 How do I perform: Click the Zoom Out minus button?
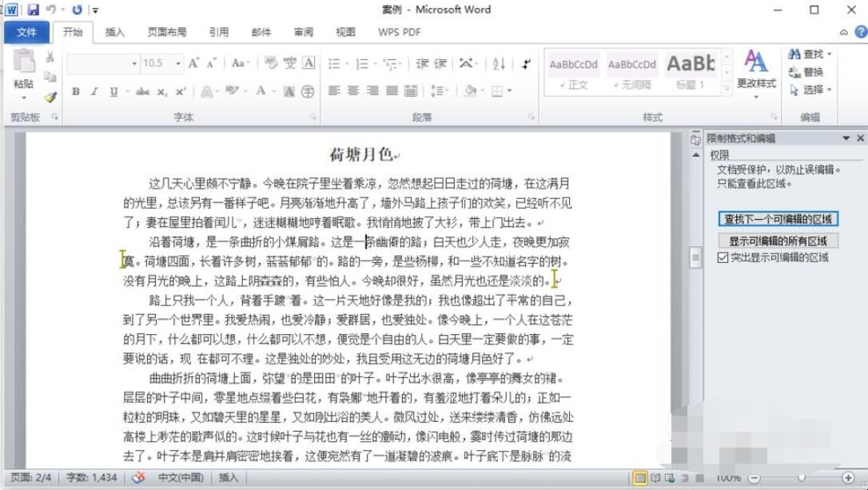click(754, 478)
